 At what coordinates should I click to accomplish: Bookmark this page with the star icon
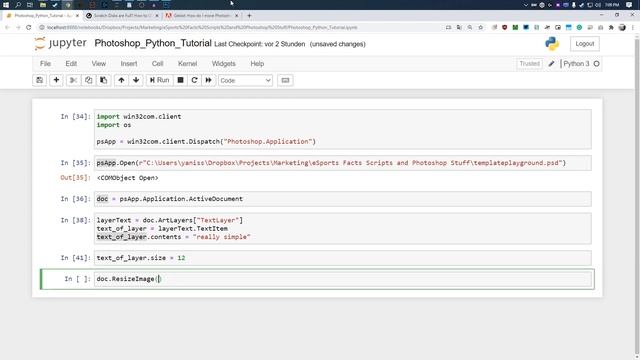(480, 27)
